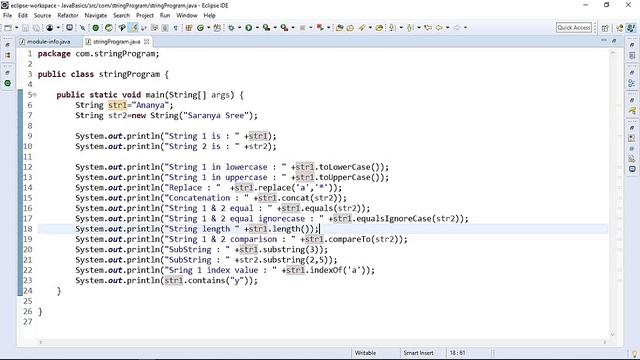Click the Last Edit Location icon
This screenshot has width=640, height=360.
[428, 28]
